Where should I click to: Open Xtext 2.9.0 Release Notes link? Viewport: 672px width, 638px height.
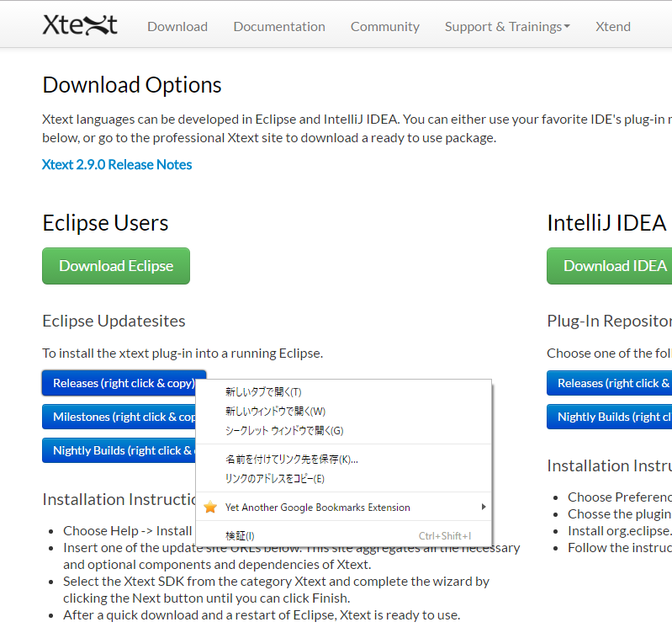click(x=117, y=164)
